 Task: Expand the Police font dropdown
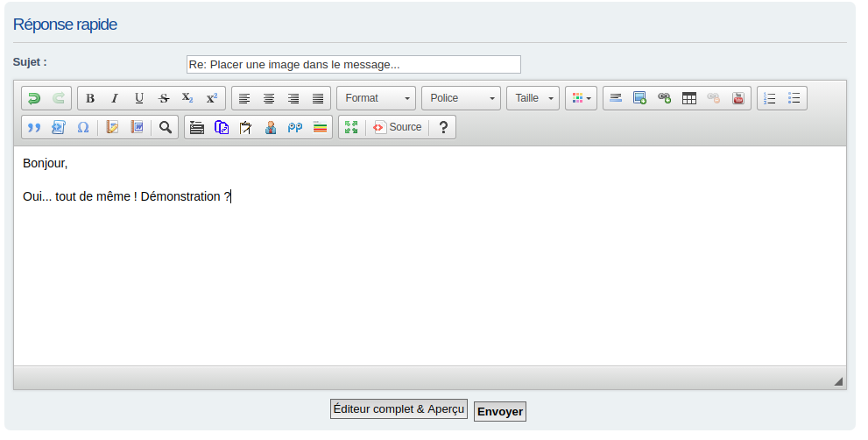(461, 98)
